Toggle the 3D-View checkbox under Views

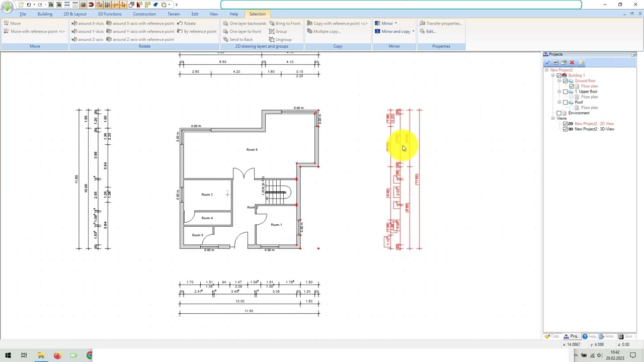565,129
